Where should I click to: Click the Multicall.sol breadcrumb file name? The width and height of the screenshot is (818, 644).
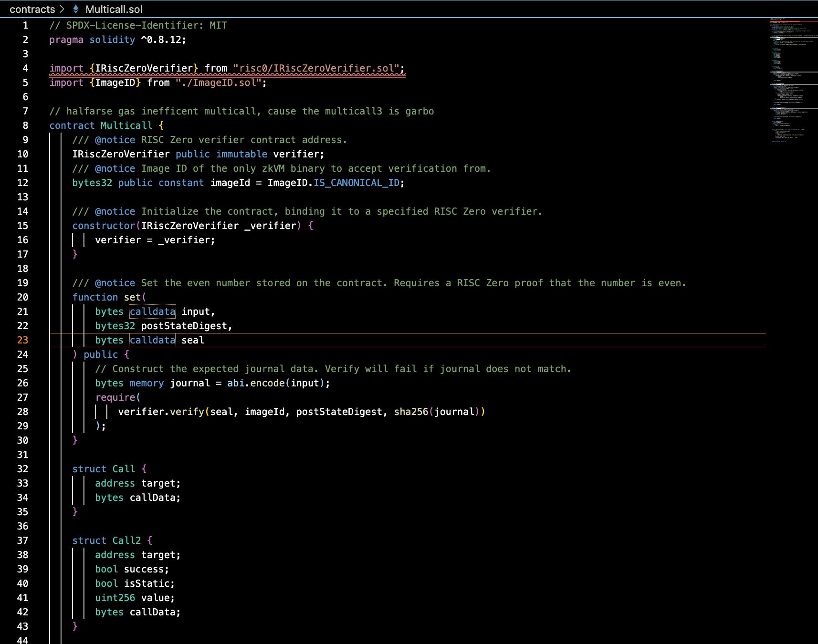coord(114,9)
